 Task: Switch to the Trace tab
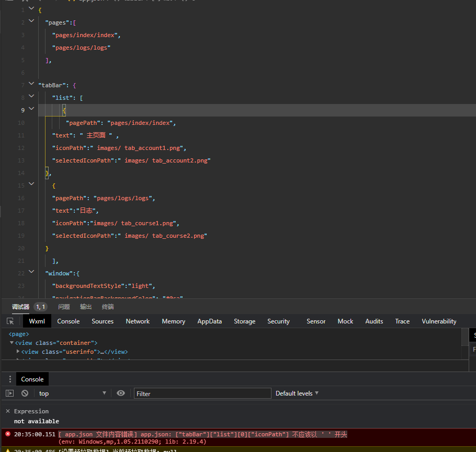point(402,321)
